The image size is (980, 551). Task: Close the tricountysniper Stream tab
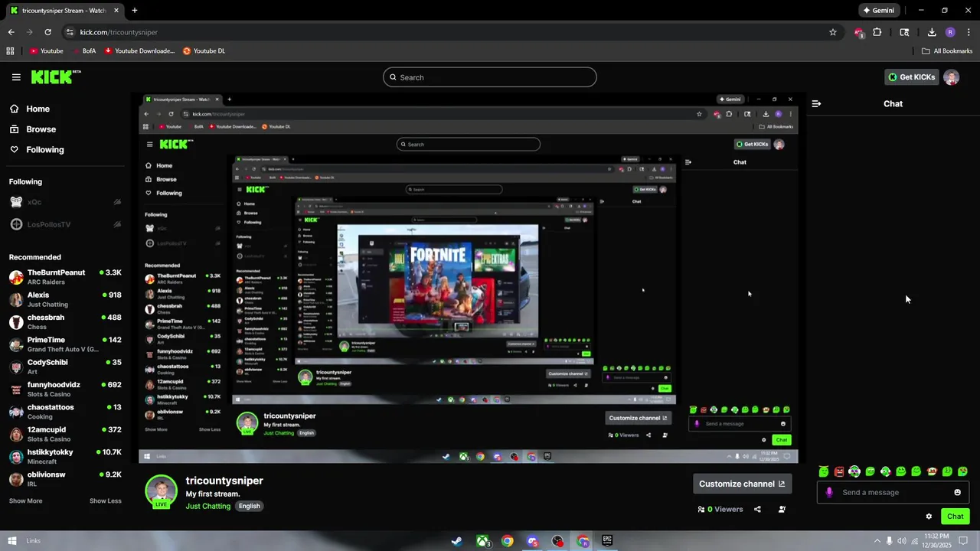115,11
